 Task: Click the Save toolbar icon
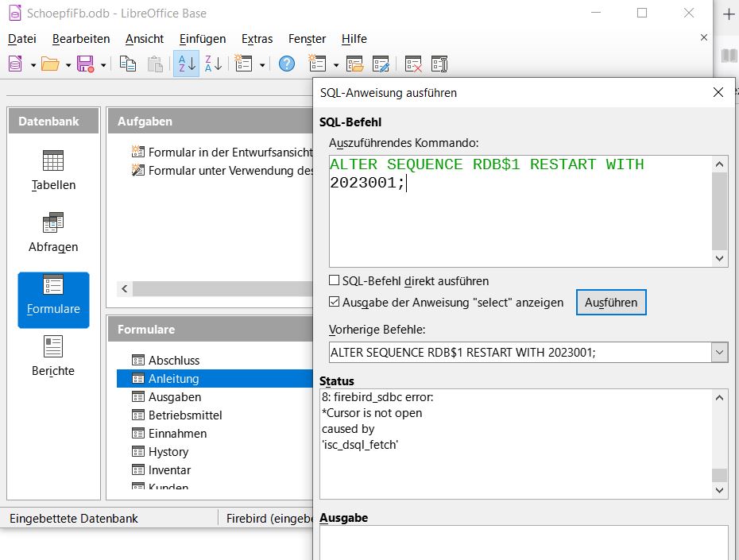(x=85, y=64)
